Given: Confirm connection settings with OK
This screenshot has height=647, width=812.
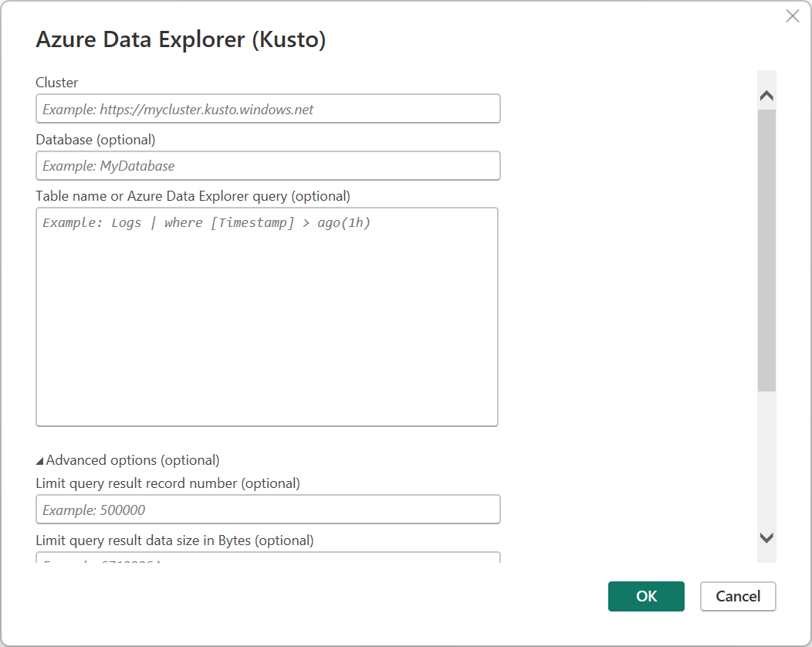Looking at the screenshot, I should (x=646, y=596).
